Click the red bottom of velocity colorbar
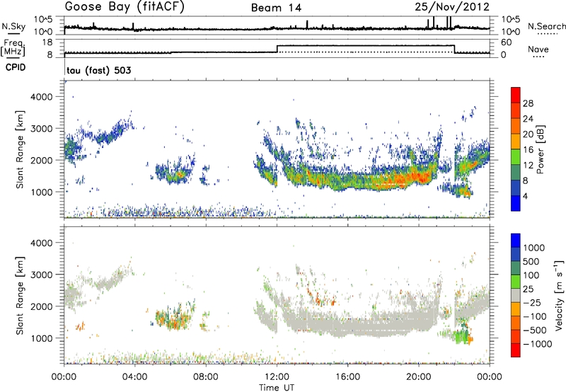This screenshot has height=392, width=566. coord(516,350)
